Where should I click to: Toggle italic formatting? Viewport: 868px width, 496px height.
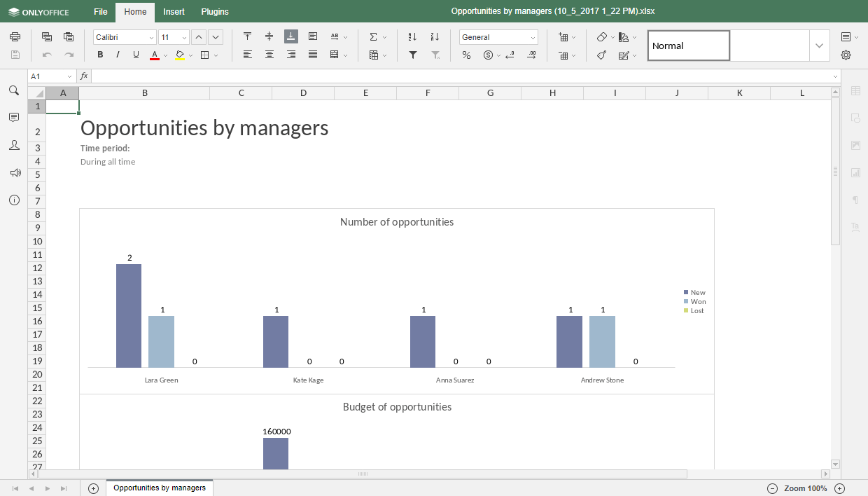pyautogui.click(x=116, y=54)
